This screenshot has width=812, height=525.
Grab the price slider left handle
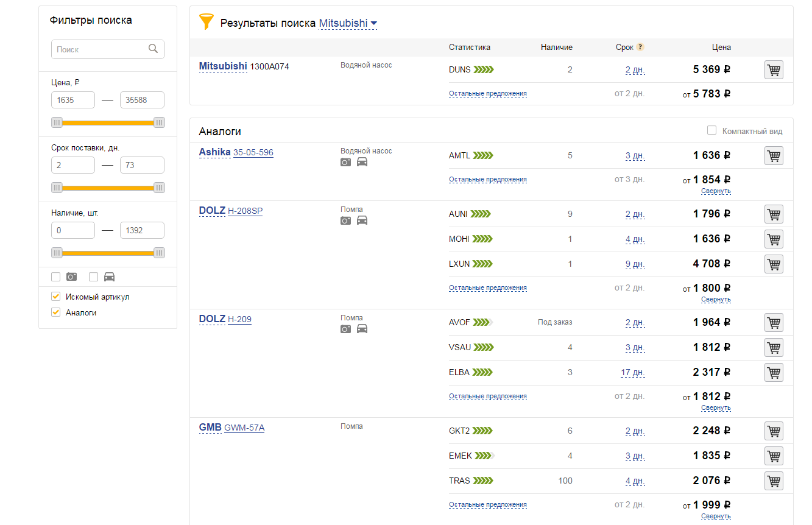point(57,122)
